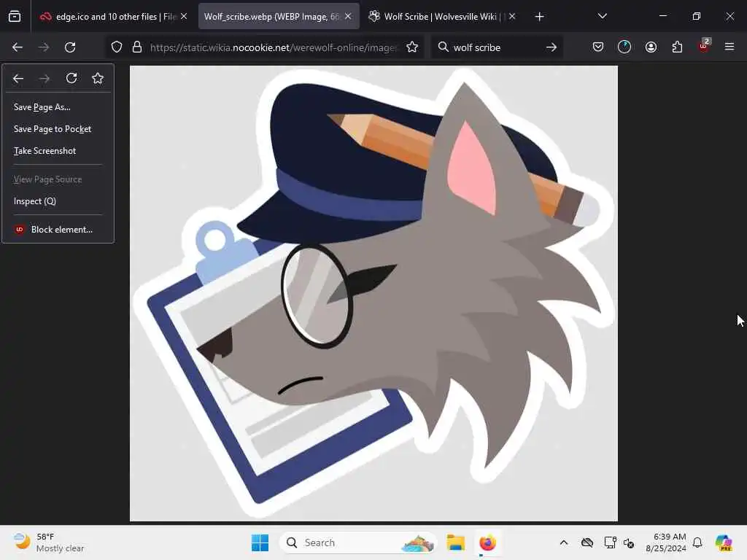Close the Wolf Scribe Wolvesville Wiki tab
Viewport: 747px width, 560px height.
point(512,17)
